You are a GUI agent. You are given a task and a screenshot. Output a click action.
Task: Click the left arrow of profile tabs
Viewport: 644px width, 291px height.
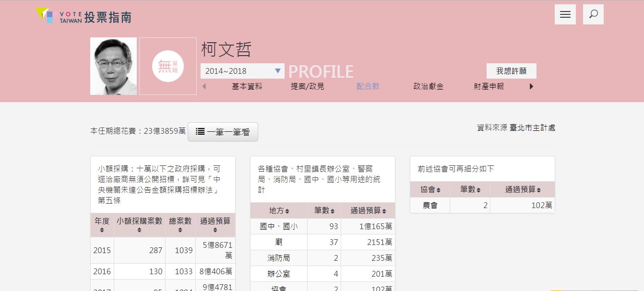tap(204, 87)
